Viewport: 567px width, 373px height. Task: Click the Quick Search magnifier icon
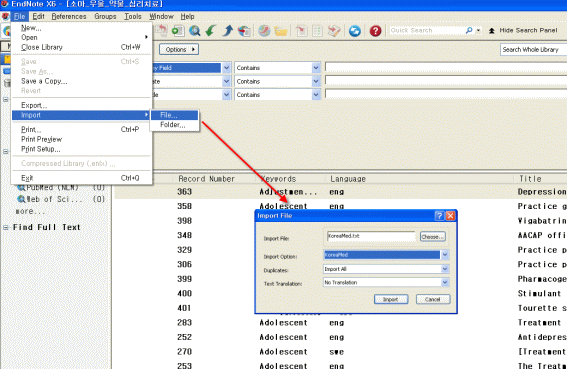tap(469, 31)
